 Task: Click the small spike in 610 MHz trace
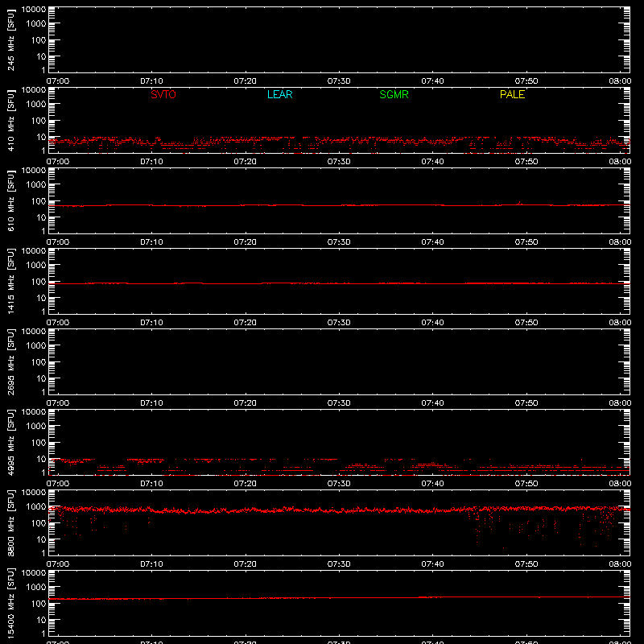pos(519,203)
